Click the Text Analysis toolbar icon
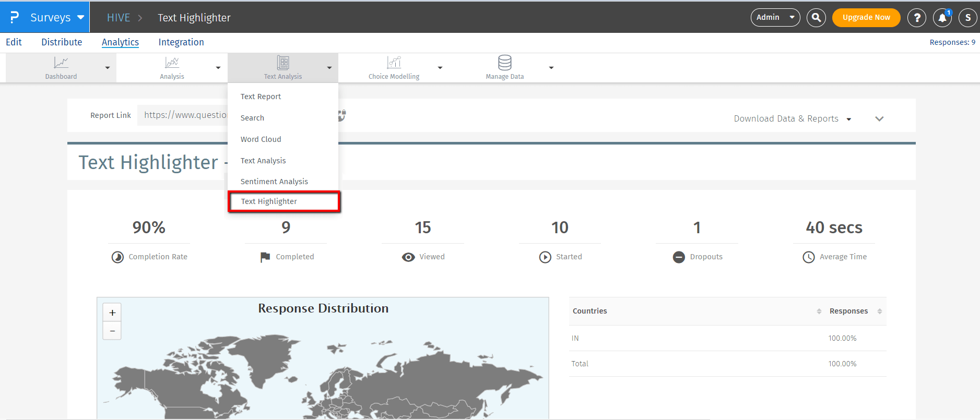This screenshot has width=980, height=420. (x=283, y=63)
